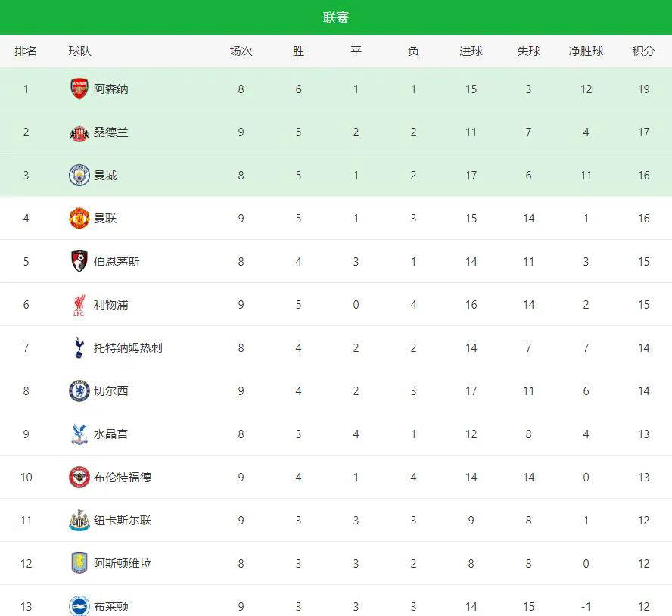Click the 净胜球 column header
This screenshot has width=672, height=616.
586,51
